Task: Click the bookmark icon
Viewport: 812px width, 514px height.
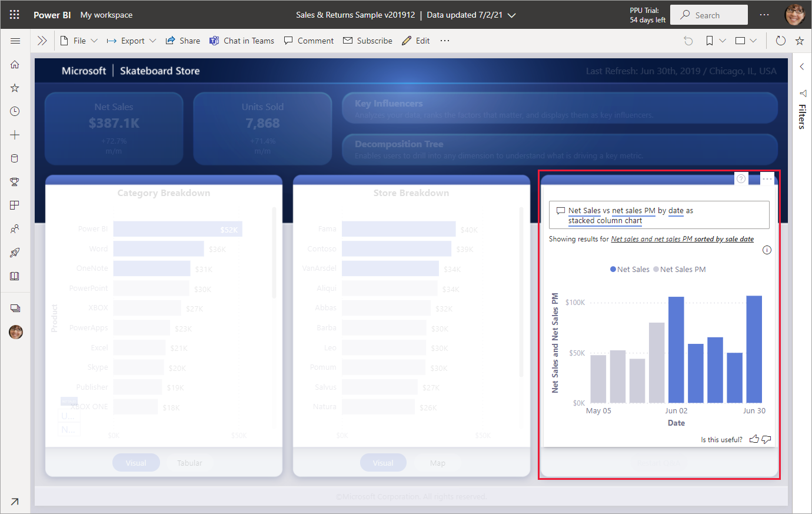Action: [x=710, y=41]
